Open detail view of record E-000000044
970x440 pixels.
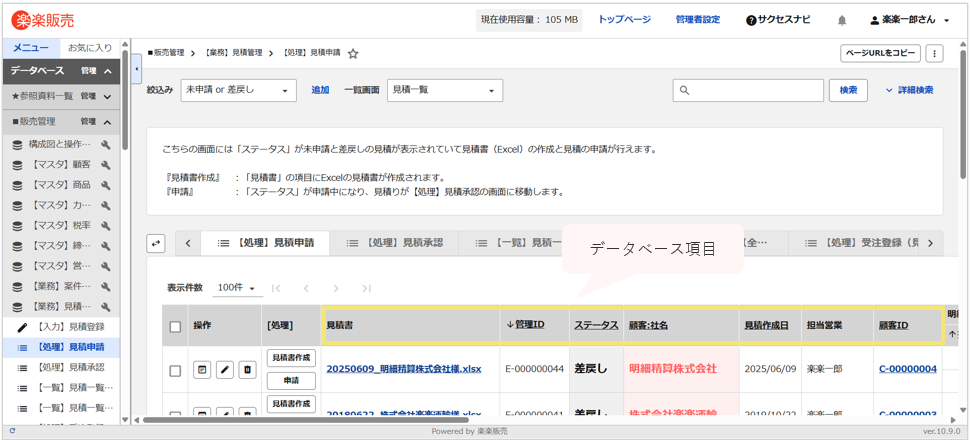point(202,370)
